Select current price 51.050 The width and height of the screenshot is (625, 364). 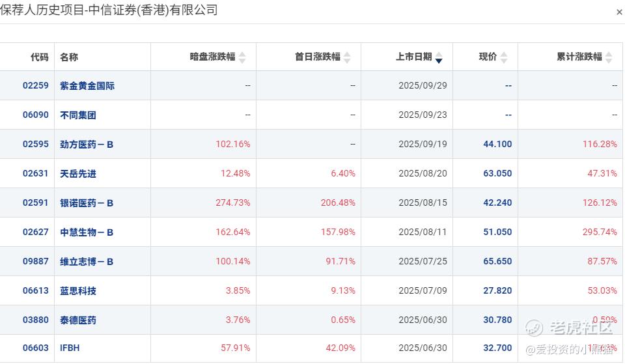(497, 232)
